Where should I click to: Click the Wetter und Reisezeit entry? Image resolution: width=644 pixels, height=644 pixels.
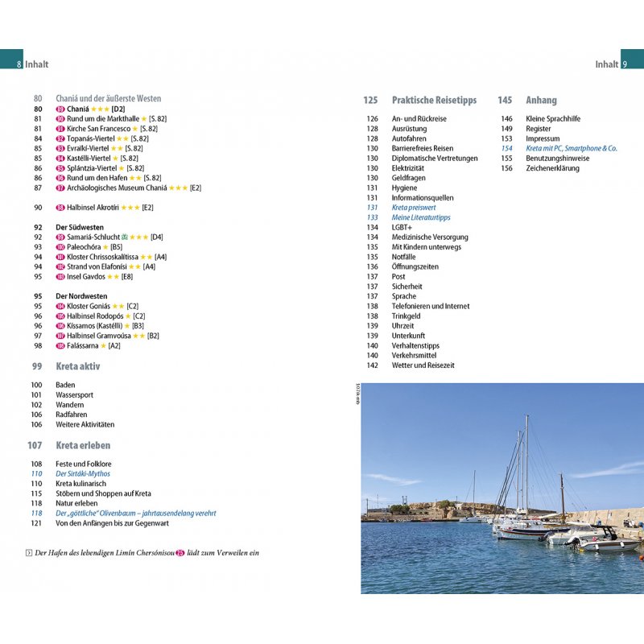tap(423, 365)
